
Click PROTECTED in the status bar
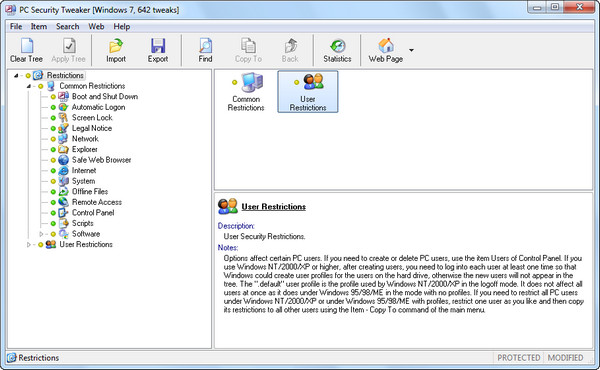[x=518, y=358]
